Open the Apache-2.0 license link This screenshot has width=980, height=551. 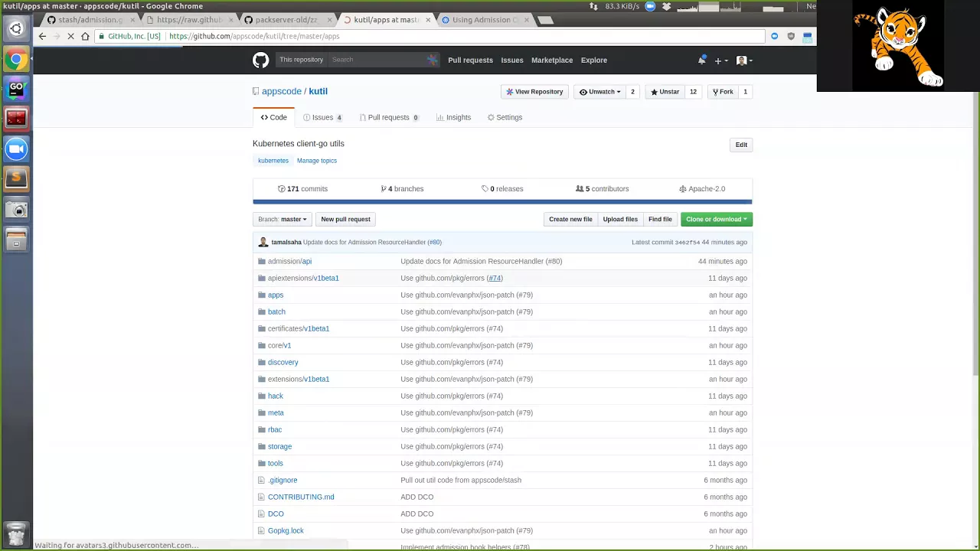pos(702,189)
